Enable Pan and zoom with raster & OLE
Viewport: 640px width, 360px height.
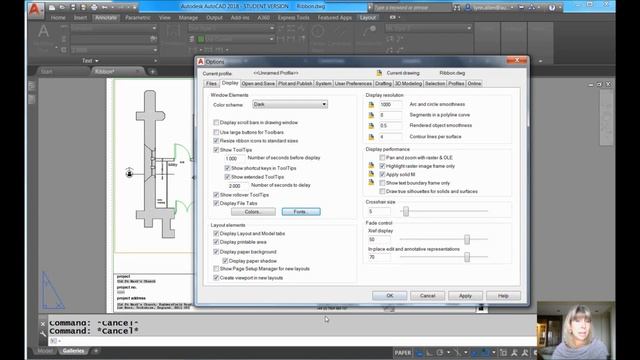pos(382,158)
